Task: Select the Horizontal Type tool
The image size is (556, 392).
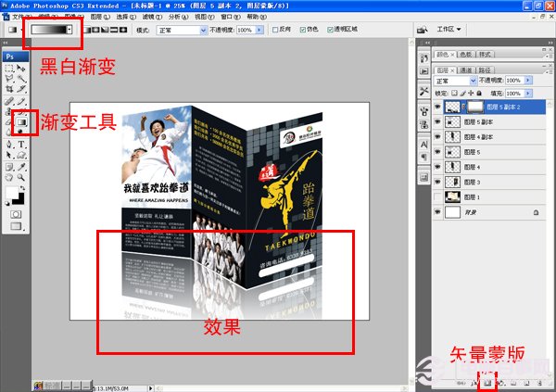Action: point(21,145)
